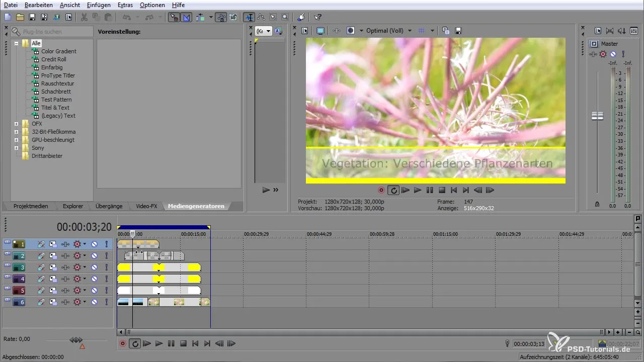Expand the Sony folder

pyautogui.click(x=17, y=148)
